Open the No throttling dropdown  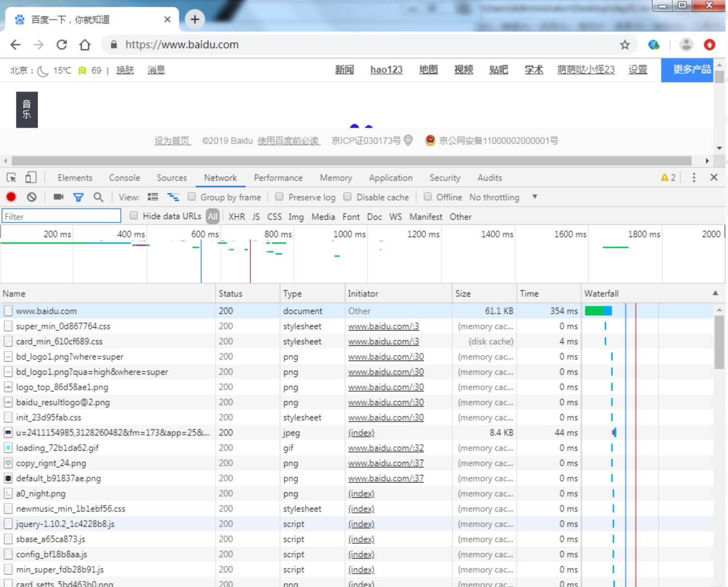tap(503, 197)
